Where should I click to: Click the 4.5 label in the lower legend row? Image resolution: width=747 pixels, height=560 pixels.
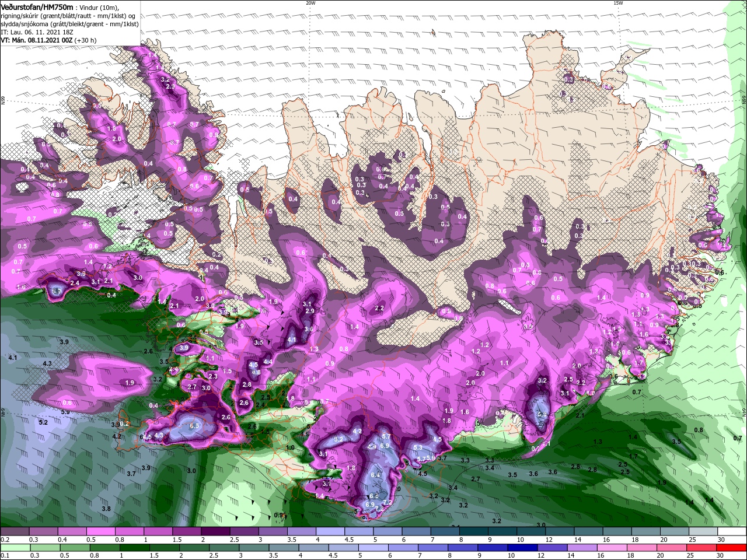click(x=333, y=556)
